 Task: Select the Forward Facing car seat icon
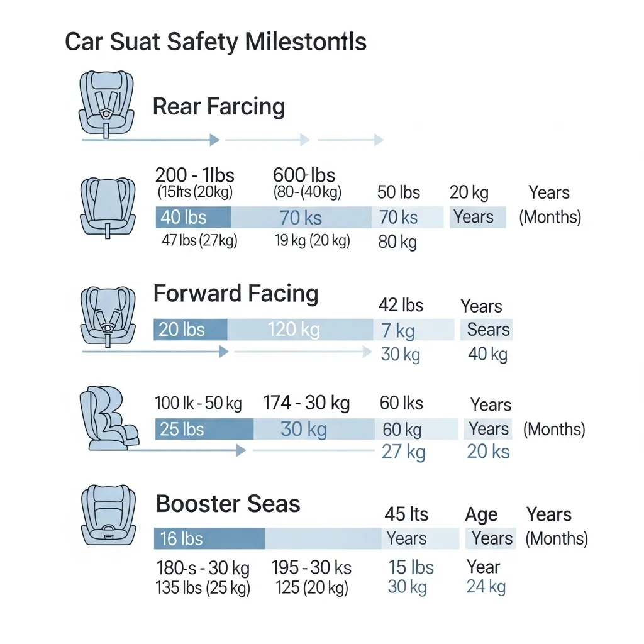pyautogui.click(x=108, y=317)
